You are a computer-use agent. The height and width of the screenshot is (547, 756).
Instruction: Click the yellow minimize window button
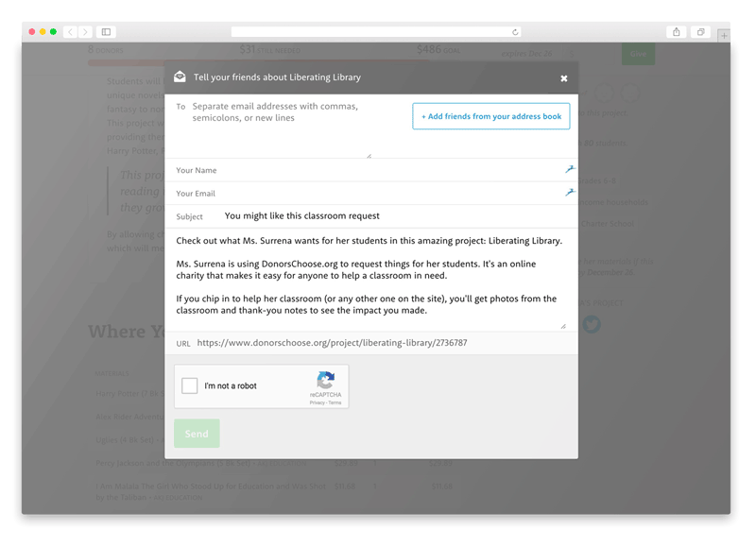pyautogui.click(x=43, y=32)
